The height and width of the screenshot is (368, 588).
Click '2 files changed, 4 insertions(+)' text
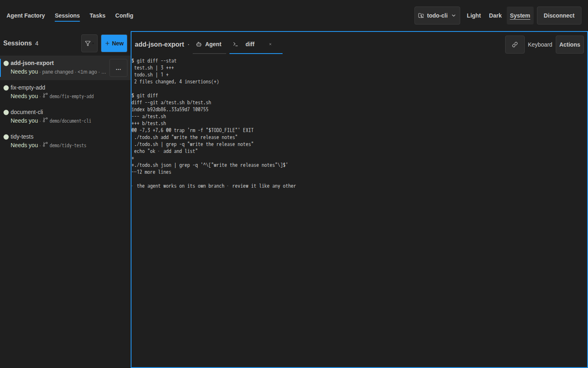point(176,82)
